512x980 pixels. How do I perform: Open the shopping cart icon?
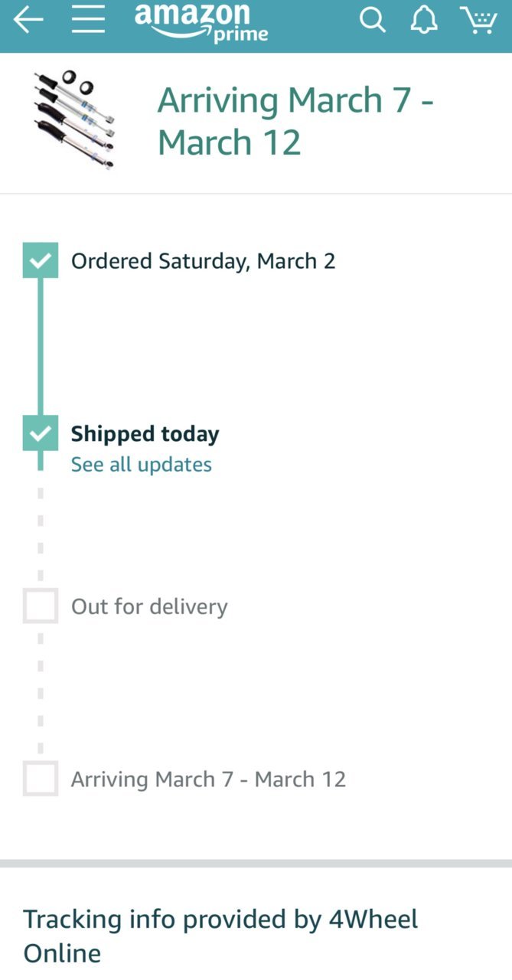(479, 20)
